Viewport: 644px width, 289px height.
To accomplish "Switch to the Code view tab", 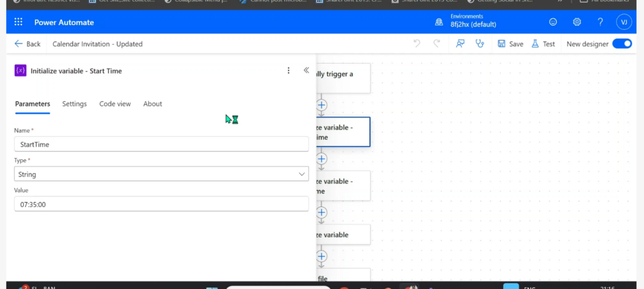I will [115, 104].
